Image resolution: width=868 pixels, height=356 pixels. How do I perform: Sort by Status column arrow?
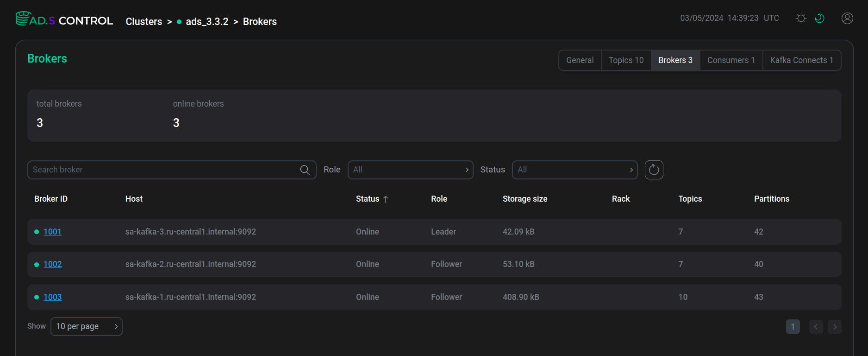[386, 199]
